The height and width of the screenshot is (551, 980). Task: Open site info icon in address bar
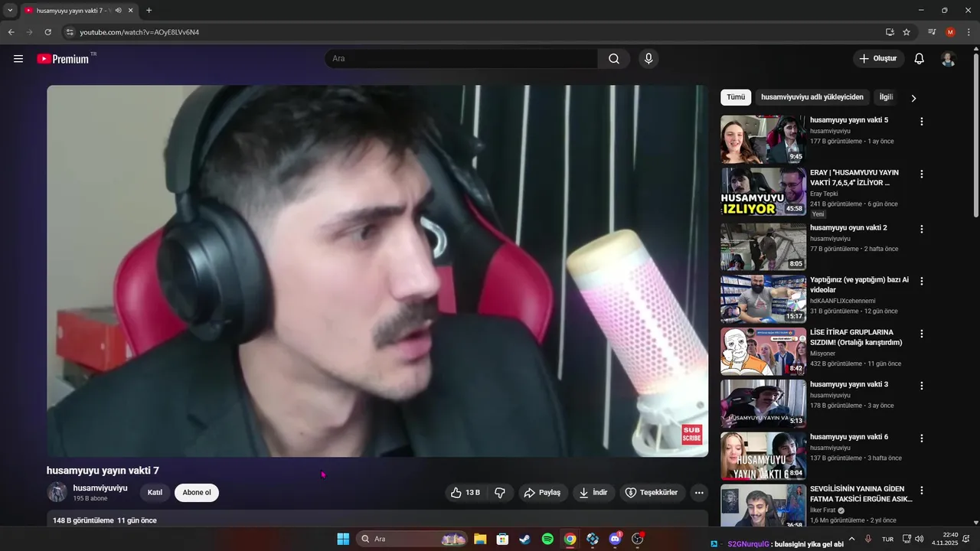point(70,32)
